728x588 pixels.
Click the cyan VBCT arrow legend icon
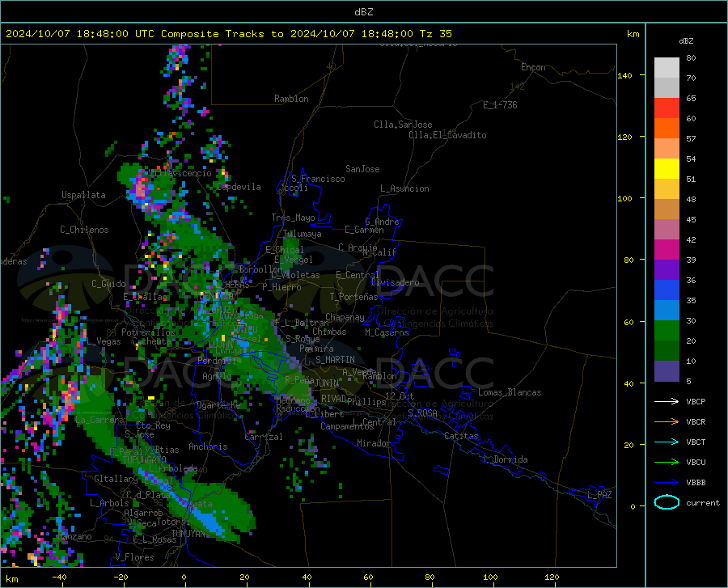(x=667, y=442)
